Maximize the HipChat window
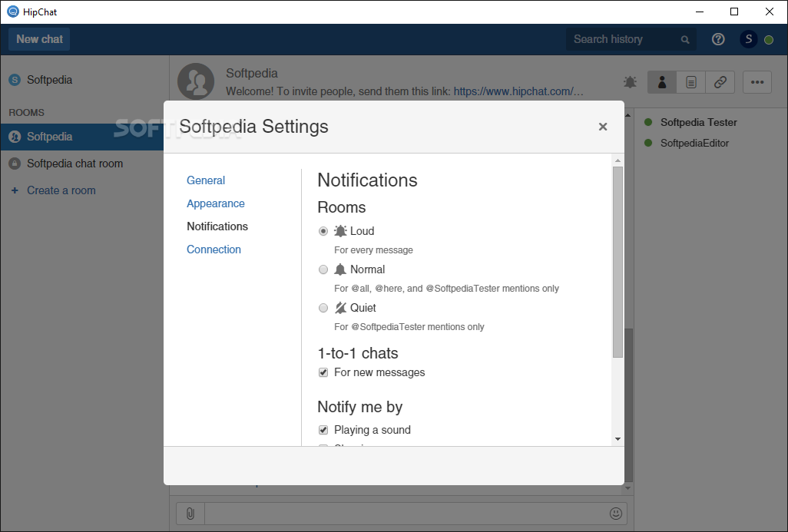 [734, 12]
